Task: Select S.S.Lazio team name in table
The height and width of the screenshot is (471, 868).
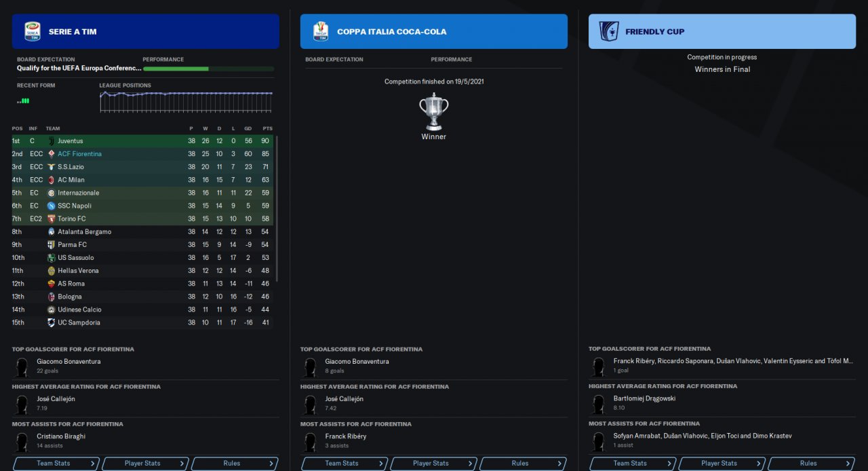Action: (x=71, y=167)
